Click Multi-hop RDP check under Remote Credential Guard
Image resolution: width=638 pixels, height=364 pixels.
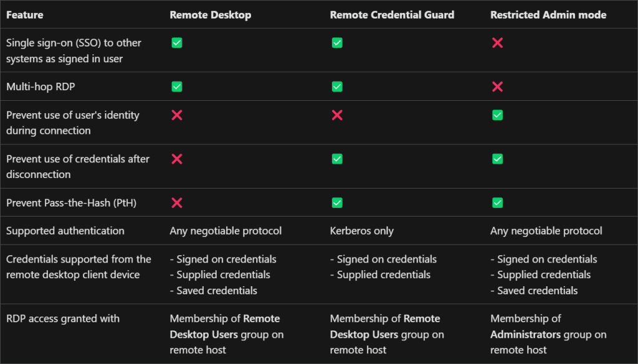click(337, 86)
